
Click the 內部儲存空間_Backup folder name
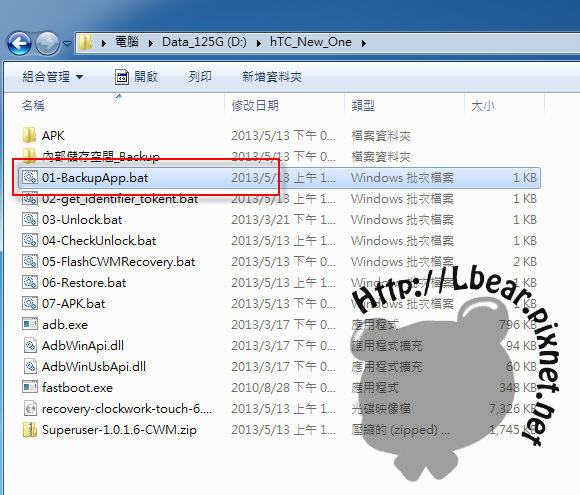tap(101, 156)
